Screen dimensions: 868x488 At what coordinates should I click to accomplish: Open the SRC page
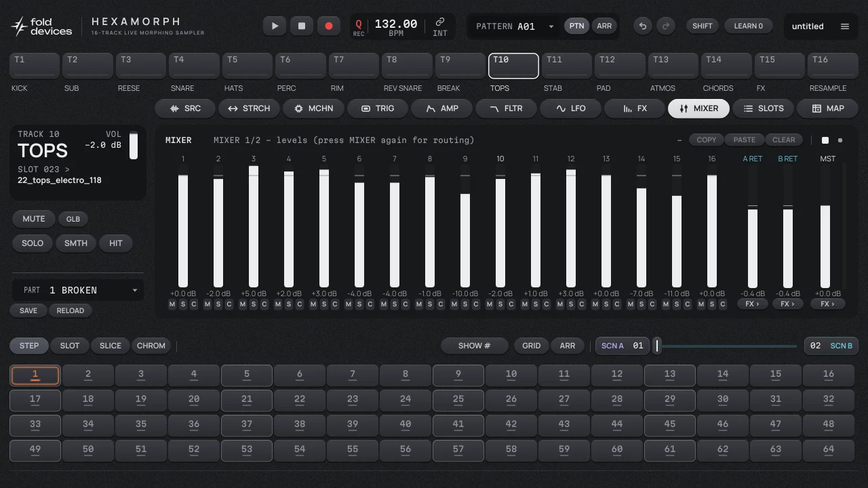coord(185,108)
